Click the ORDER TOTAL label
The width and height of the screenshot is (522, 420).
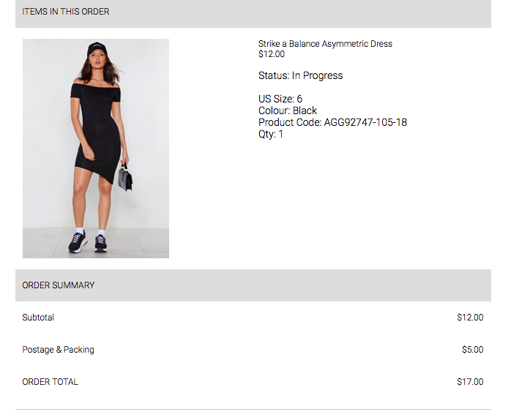(50, 382)
